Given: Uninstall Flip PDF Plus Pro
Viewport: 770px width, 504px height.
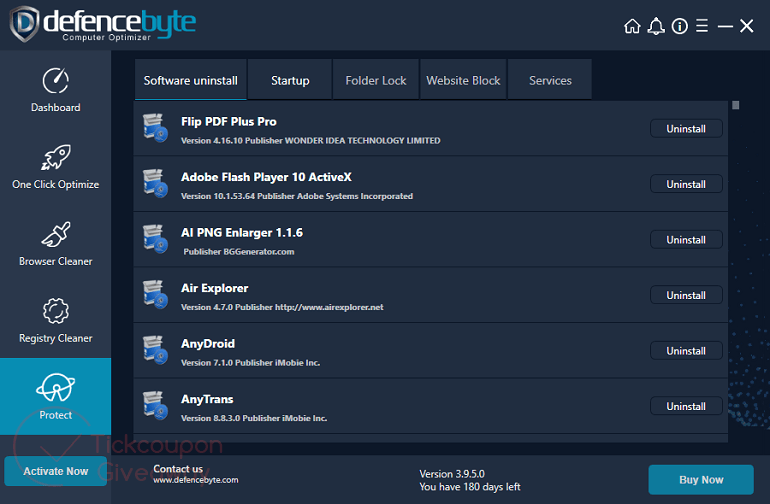Looking at the screenshot, I should (x=686, y=129).
